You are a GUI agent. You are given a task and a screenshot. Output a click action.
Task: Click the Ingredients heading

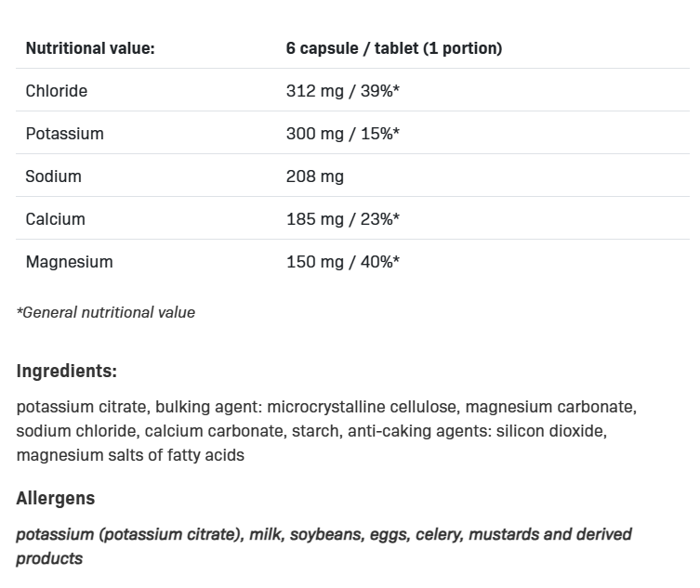[67, 372]
